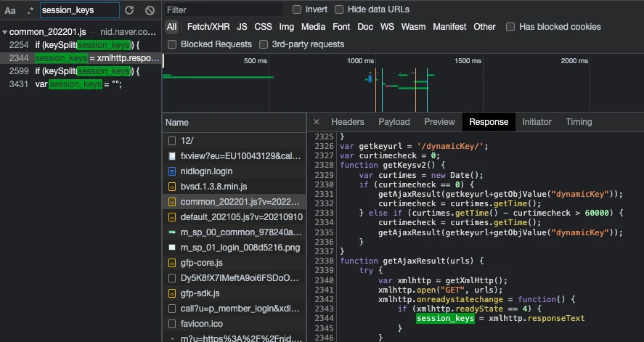Enable Hide data URLs checkbox
The width and height of the screenshot is (644, 342).
[x=339, y=9]
